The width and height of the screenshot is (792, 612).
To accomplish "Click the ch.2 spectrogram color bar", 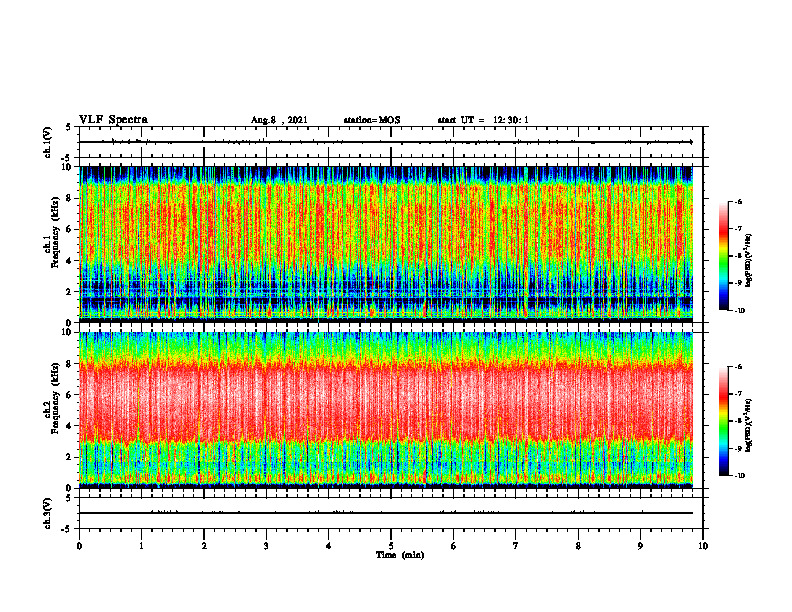I will [x=724, y=421].
